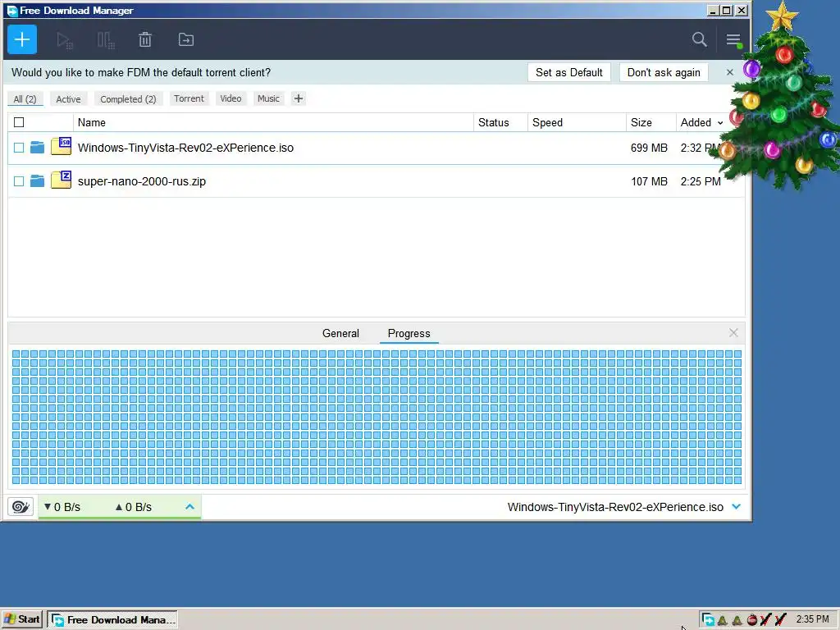The image size is (840, 630).
Task: Toggle snail mode icon in status bar
Action: (21, 507)
